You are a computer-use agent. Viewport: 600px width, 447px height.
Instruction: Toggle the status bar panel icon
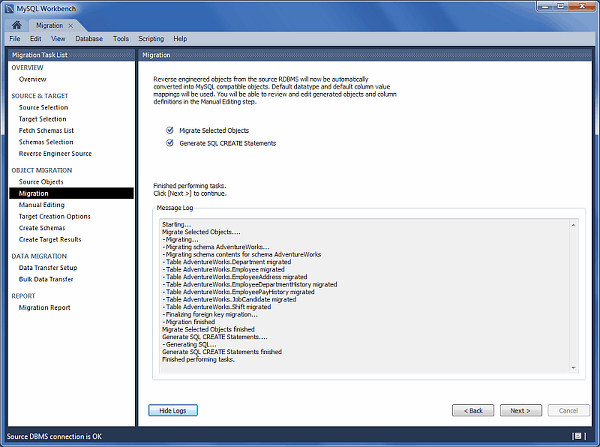click(x=577, y=436)
